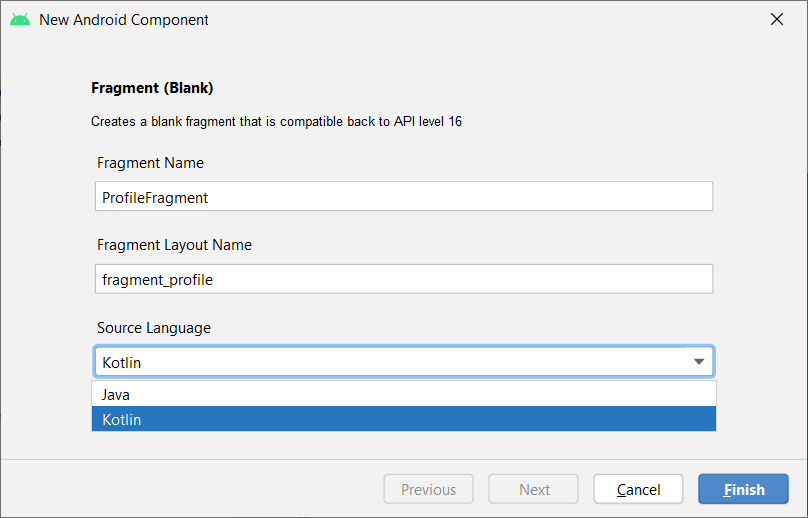Click the Finish button

tap(743, 489)
